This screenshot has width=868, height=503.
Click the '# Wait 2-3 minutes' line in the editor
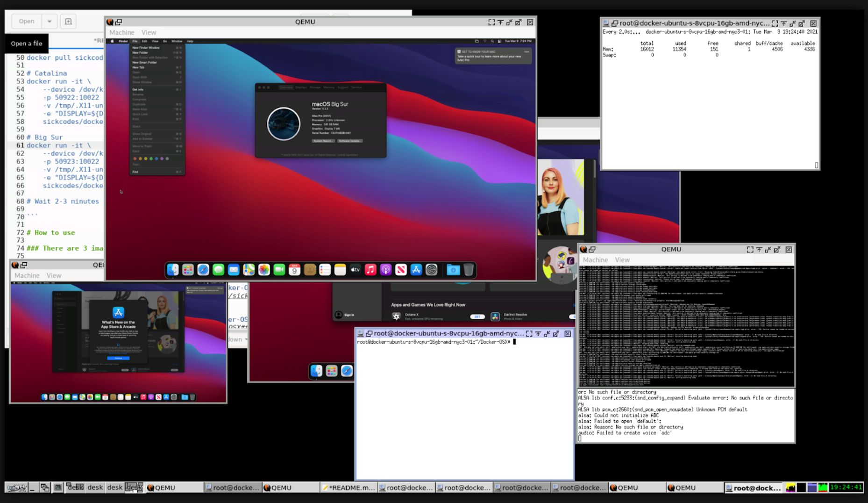63,201
